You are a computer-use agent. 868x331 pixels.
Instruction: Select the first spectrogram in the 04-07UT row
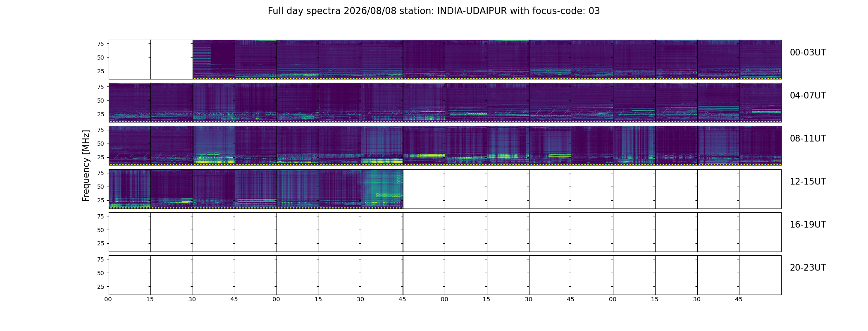click(130, 103)
